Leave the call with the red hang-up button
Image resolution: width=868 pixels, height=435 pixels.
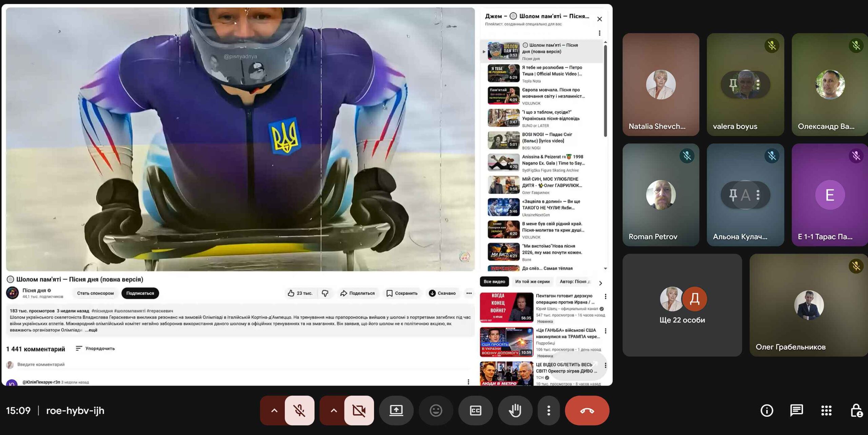click(x=587, y=411)
